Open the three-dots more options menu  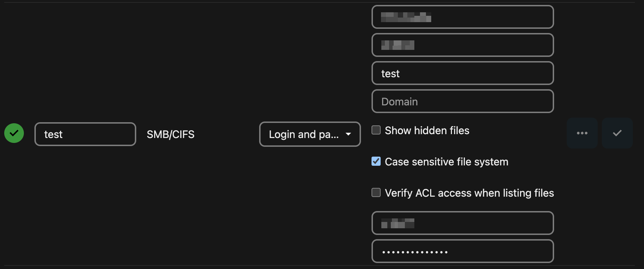tap(582, 133)
